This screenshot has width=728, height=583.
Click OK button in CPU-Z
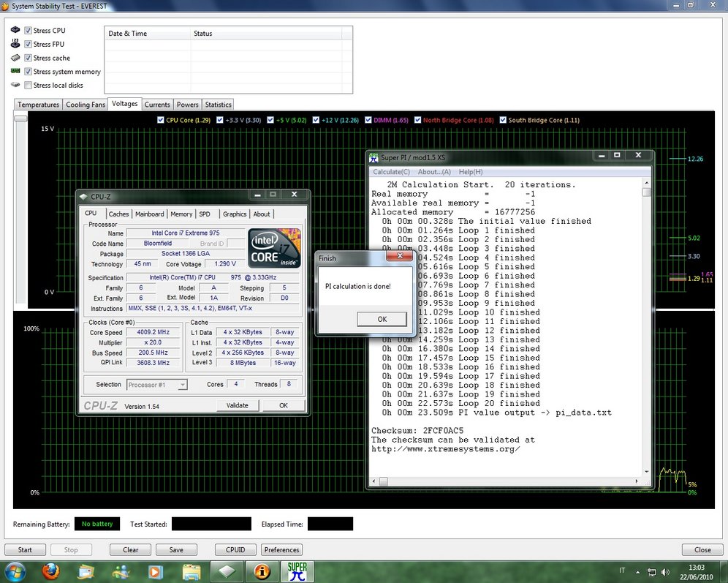click(284, 405)
